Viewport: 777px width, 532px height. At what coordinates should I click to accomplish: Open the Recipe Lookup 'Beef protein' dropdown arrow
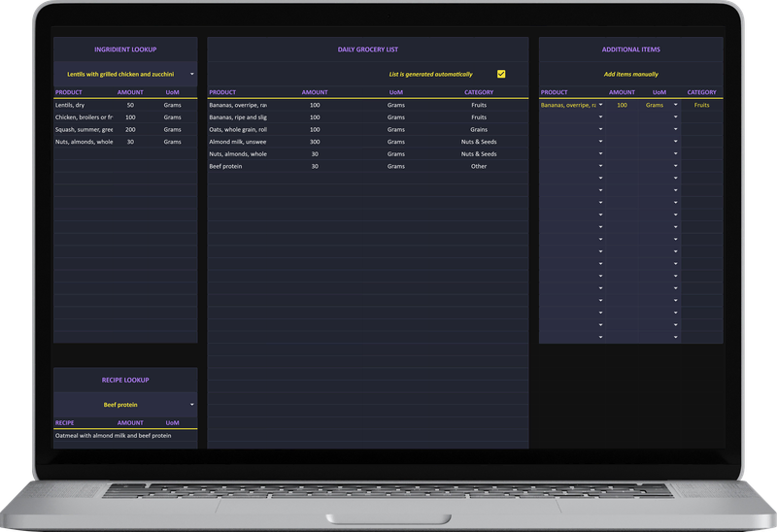192,405
